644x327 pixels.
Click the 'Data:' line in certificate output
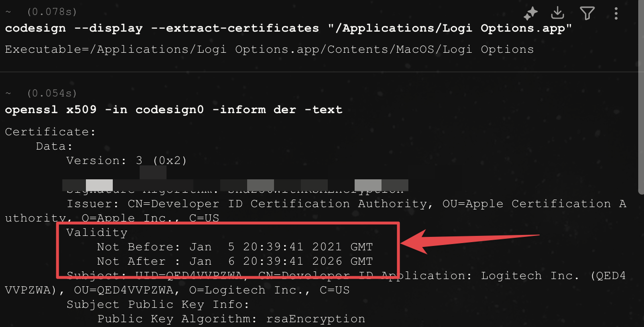[x=54, y=146]
